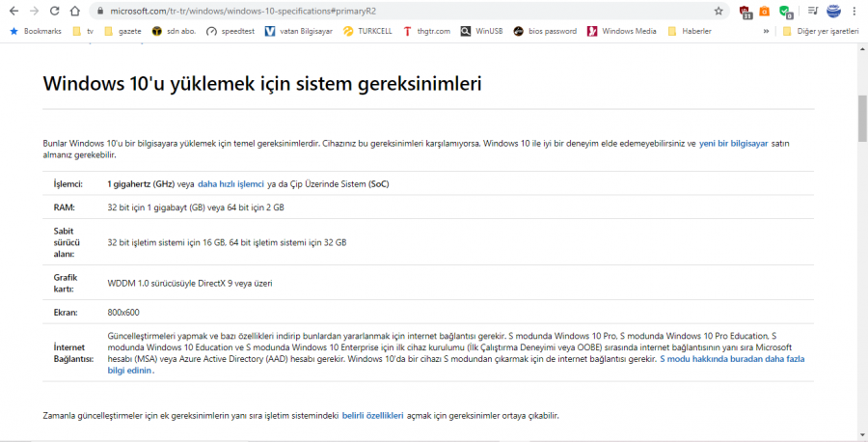Open the uBlock Origin extension icon

point(746,12)
